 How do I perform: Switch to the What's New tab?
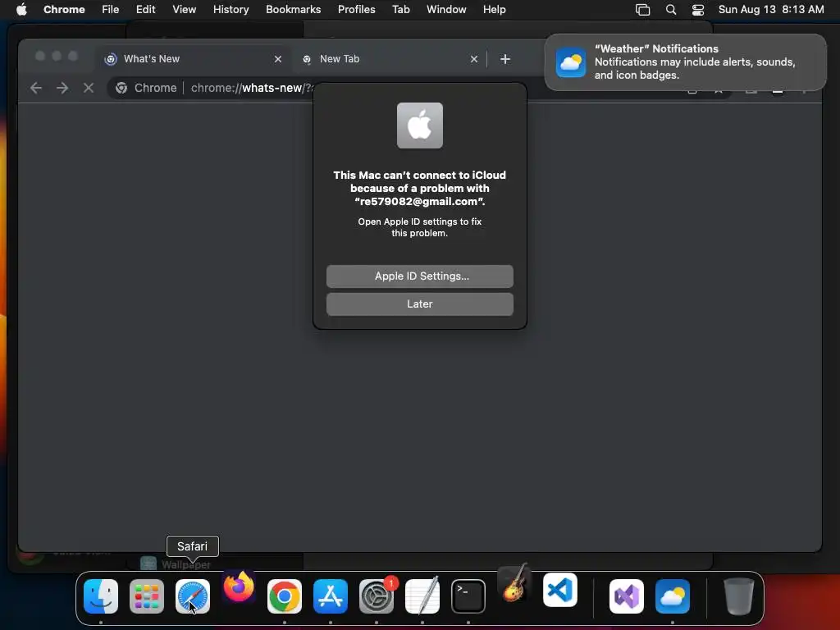(x=194, y=59)
